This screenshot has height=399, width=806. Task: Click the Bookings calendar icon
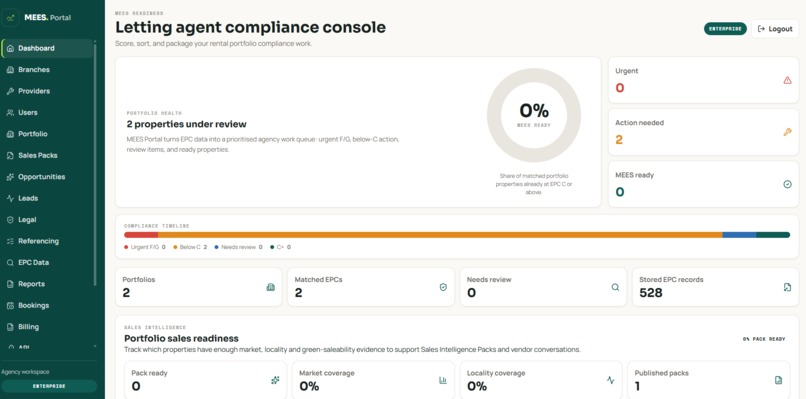pos(10,305)
